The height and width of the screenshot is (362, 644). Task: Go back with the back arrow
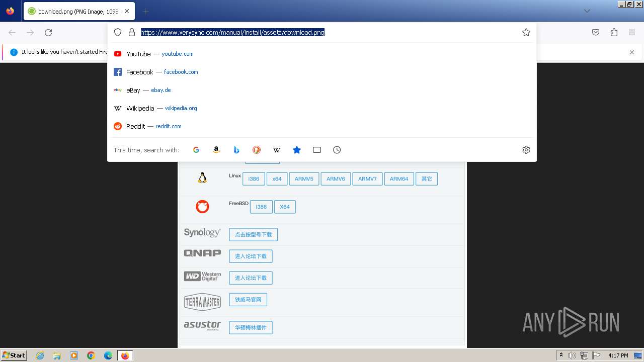click(x=12, y=32)
